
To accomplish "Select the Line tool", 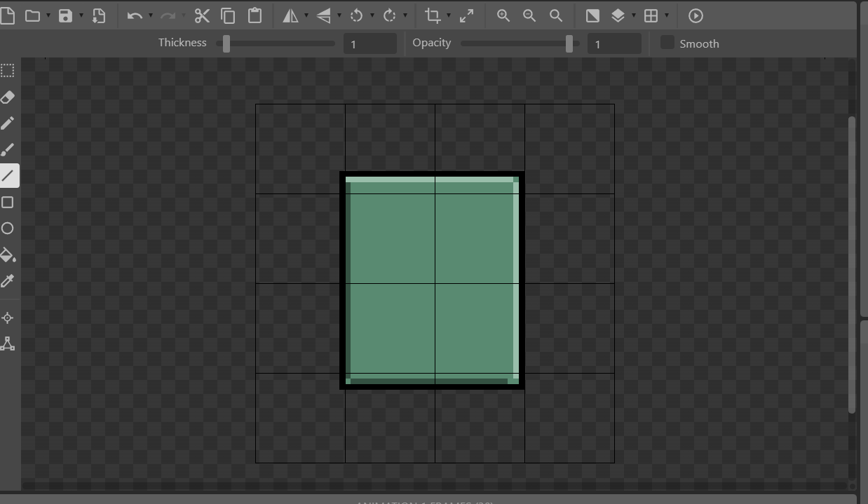I will point(8,175).
